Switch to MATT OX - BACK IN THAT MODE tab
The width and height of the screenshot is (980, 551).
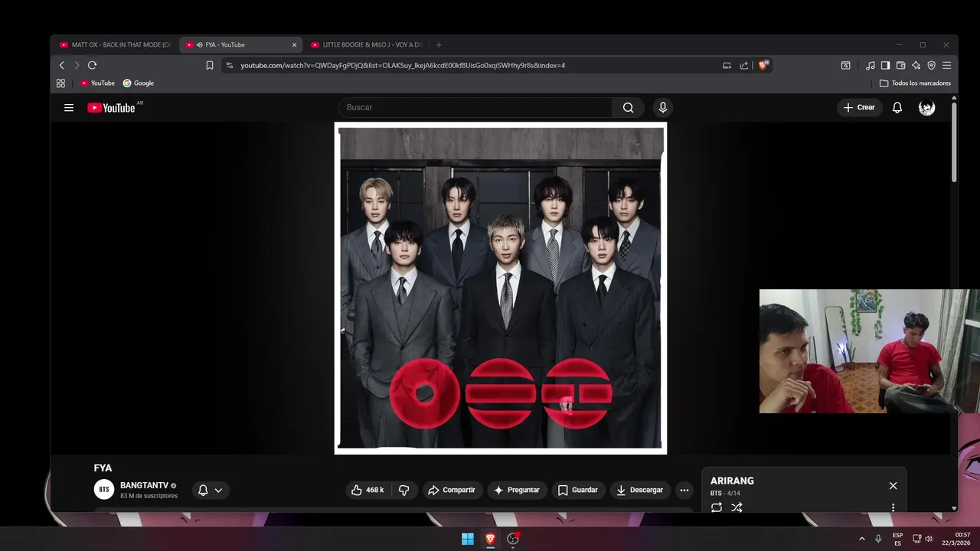click(115, 45)
